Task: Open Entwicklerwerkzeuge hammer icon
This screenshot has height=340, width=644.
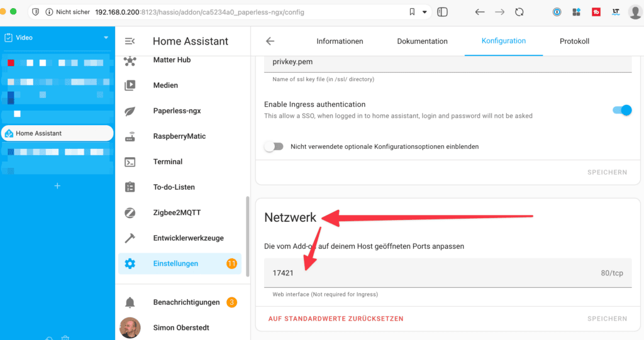Action: (130, 238)
